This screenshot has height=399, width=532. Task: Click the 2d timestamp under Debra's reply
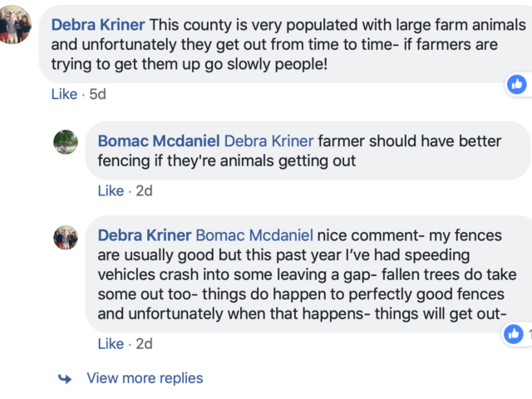tap(144, 343)
